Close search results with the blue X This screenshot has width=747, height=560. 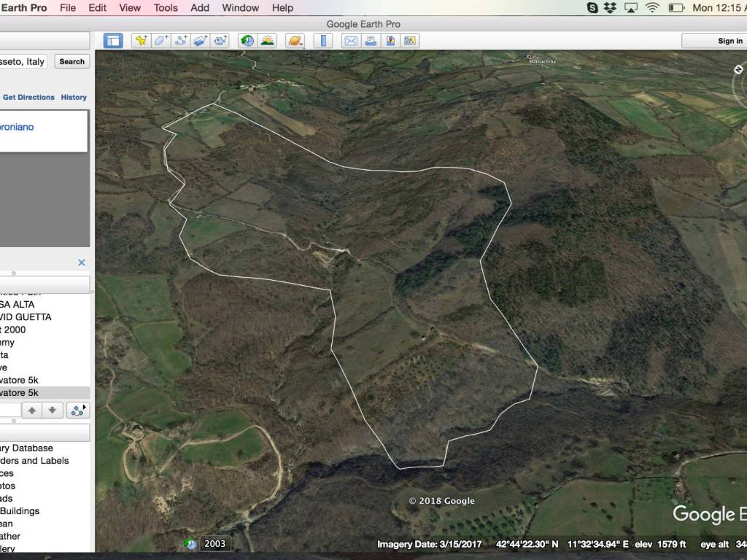coord(82,262)
